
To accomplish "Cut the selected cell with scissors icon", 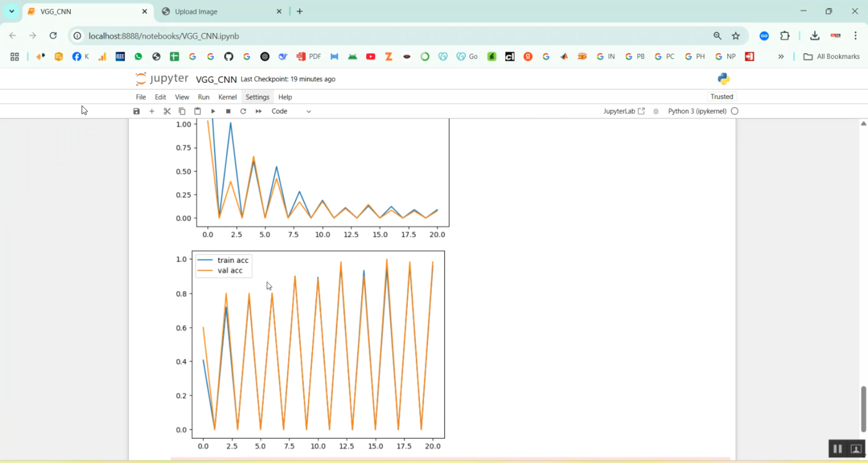I will (x=167, y=111).
